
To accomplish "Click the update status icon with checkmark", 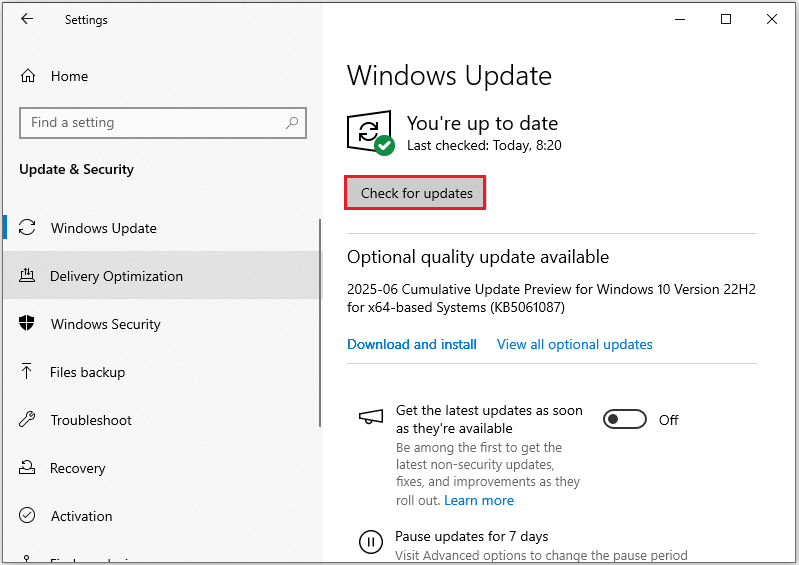I will pyautogui.click(x=370, y=132).
